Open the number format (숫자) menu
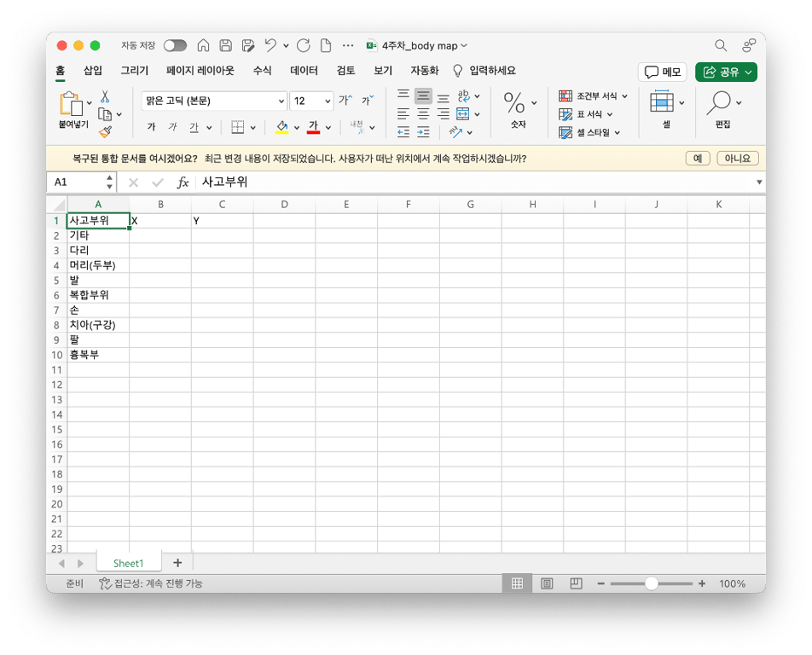The image size is (812, 655). pos(519,108)
